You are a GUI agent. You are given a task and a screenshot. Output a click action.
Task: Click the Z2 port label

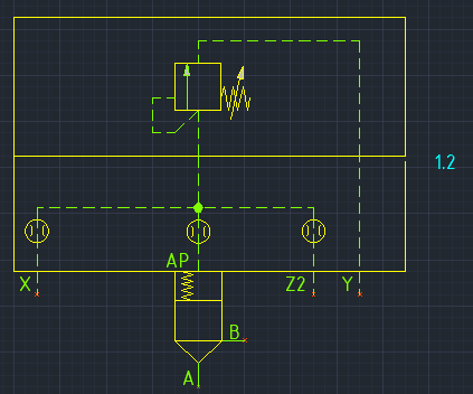(296, 284)
